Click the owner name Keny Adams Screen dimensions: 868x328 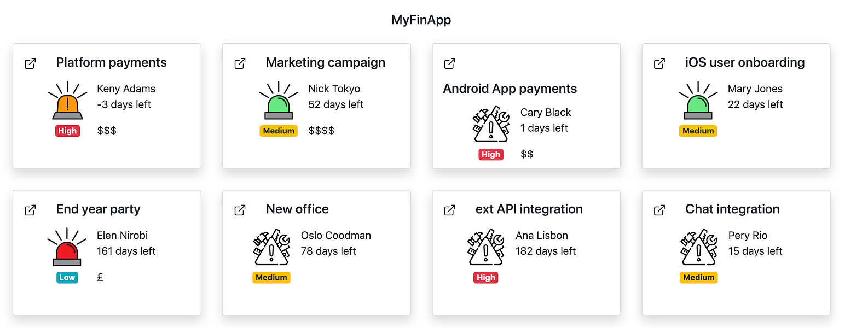[x=126, y=89]
